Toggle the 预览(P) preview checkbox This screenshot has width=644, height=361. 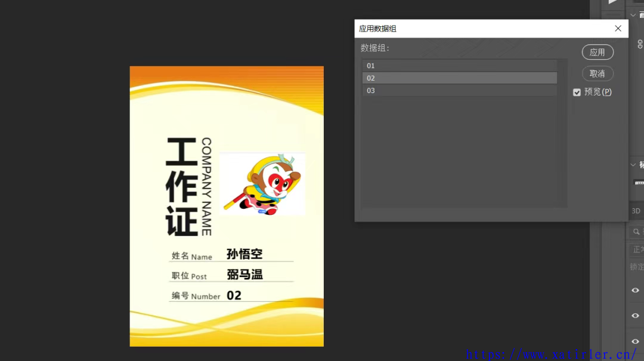577,92
